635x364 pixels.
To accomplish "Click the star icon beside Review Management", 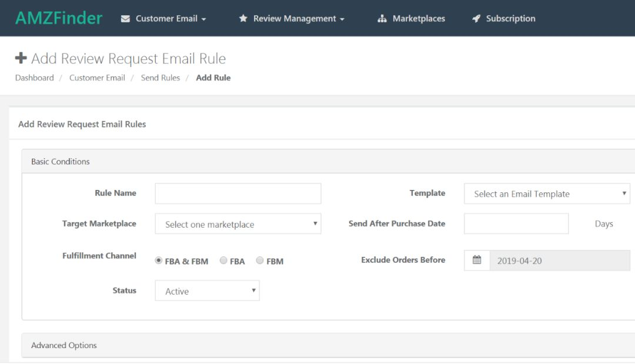I will [x=243, y=19].
